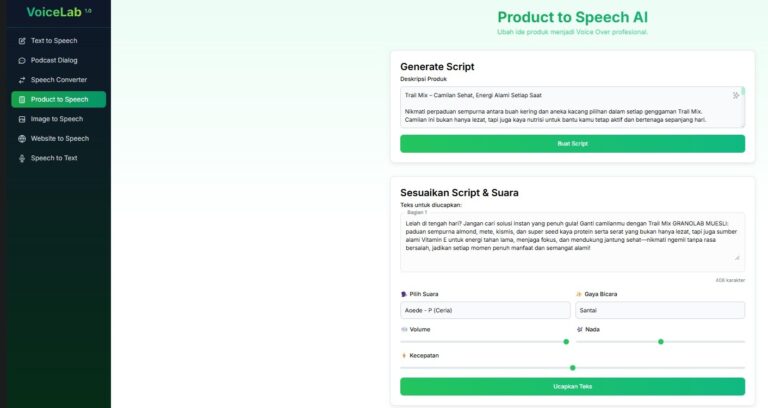Click the sparkle icon in product description box

click(736, 95)
